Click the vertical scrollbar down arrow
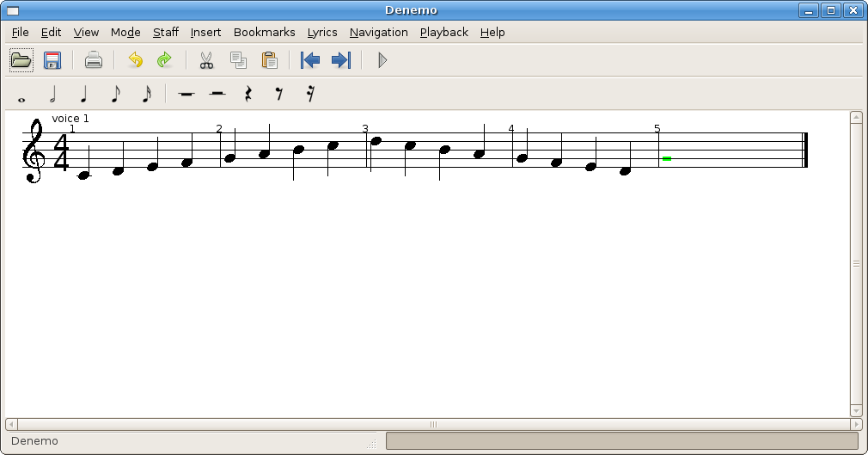Viewport: 868px width, 455px height. 856,410
